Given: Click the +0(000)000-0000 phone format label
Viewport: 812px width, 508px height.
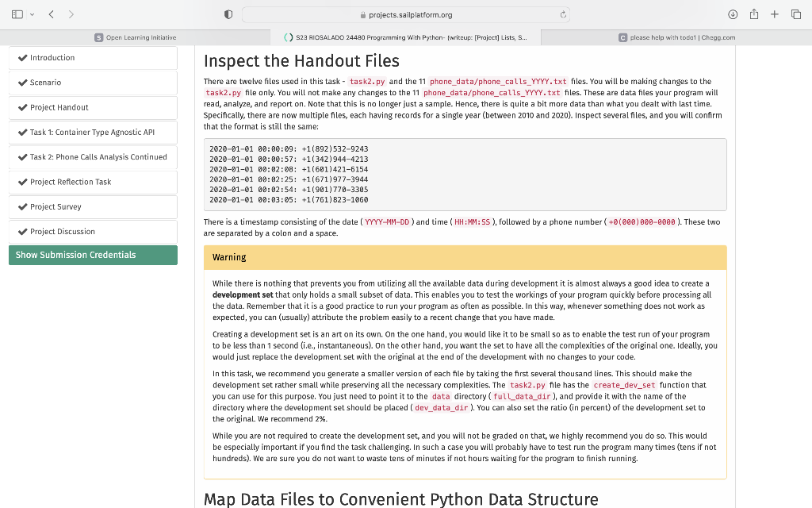Looking at the screenshot, I should [x=642, y=222].
